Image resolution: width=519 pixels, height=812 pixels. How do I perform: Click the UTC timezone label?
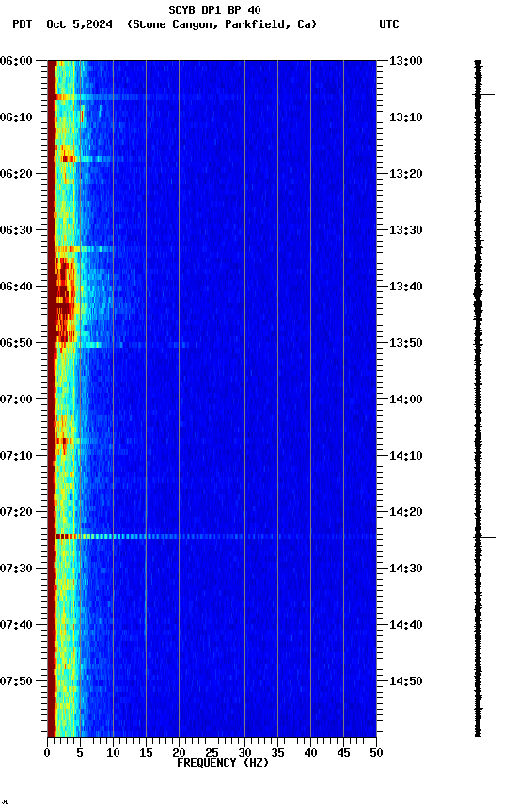click(x=389, y=24)
